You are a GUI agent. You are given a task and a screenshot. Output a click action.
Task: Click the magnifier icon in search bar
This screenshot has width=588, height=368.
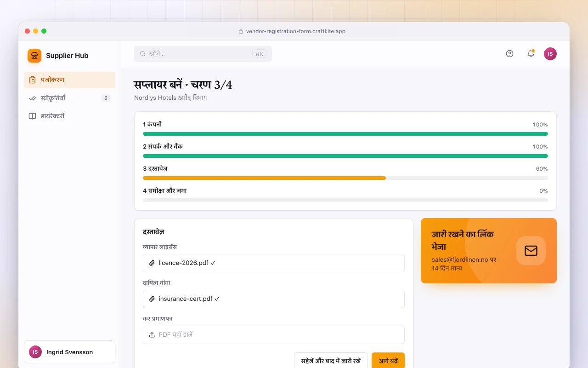tap(143, 54)
